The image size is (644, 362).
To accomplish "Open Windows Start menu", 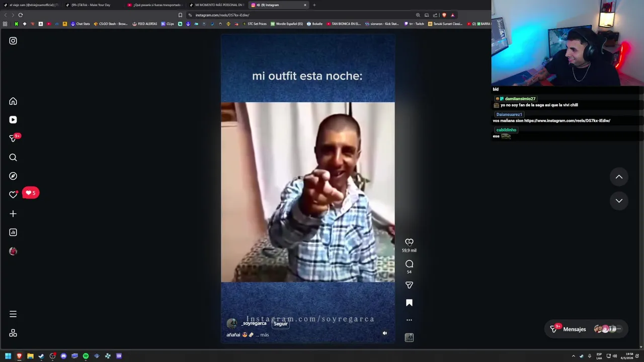I will (8, 356).
